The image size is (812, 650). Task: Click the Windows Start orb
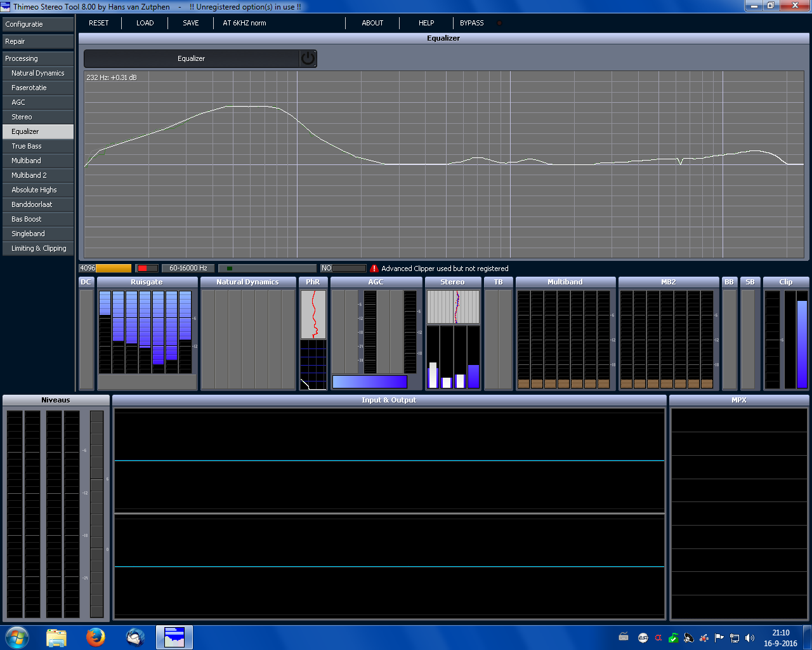click(17, 637)
